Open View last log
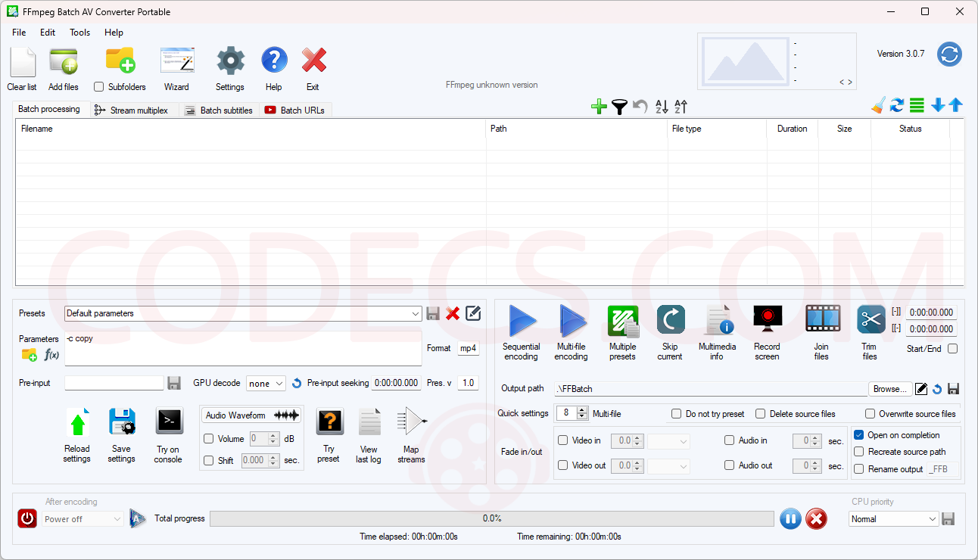 369,422
